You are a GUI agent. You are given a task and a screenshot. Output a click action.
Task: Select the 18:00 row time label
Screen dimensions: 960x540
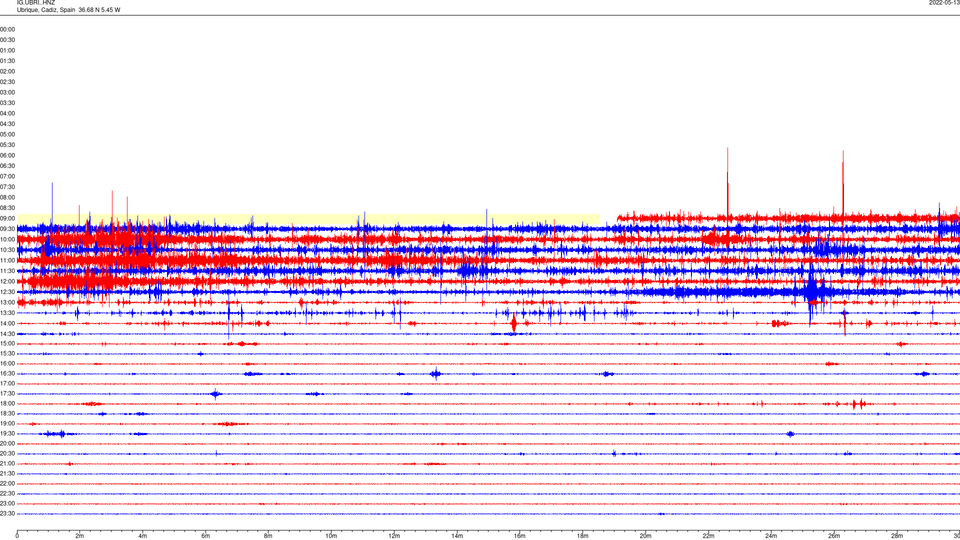(x=7, y=403)
